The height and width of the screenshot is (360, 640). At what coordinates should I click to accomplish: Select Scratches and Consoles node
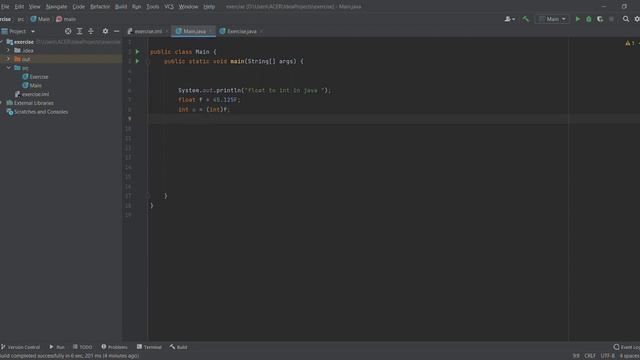37,112
